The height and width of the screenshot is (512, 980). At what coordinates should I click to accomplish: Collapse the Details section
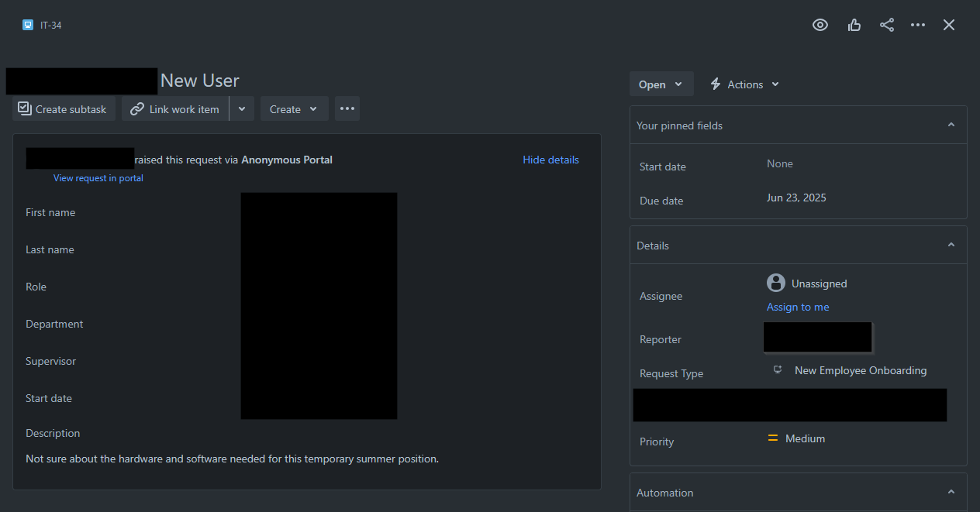(951, 245)
